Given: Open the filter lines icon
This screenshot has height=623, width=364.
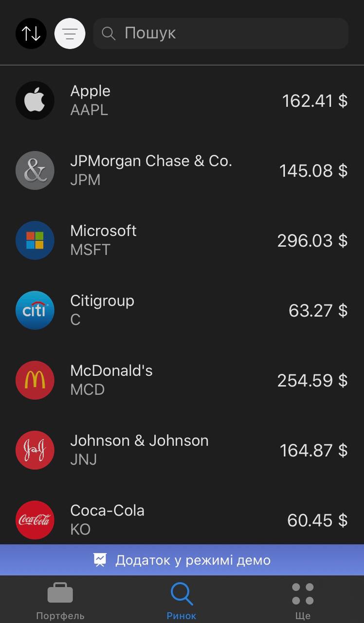Looking at the screenshot, I should pos(70,34).
